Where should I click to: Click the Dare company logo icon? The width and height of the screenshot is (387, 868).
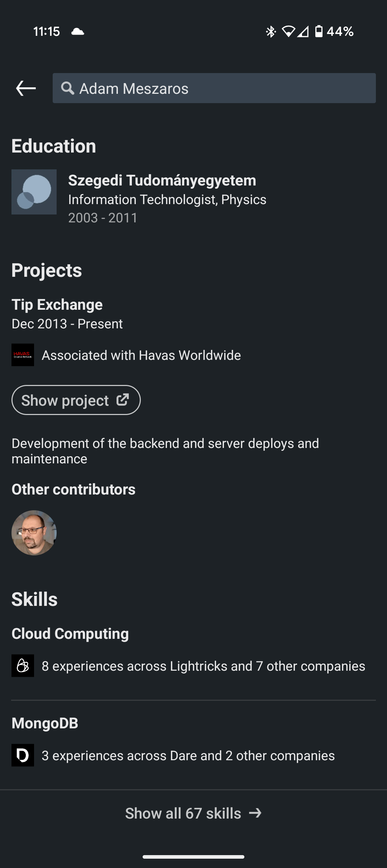(x=23, y=755)
